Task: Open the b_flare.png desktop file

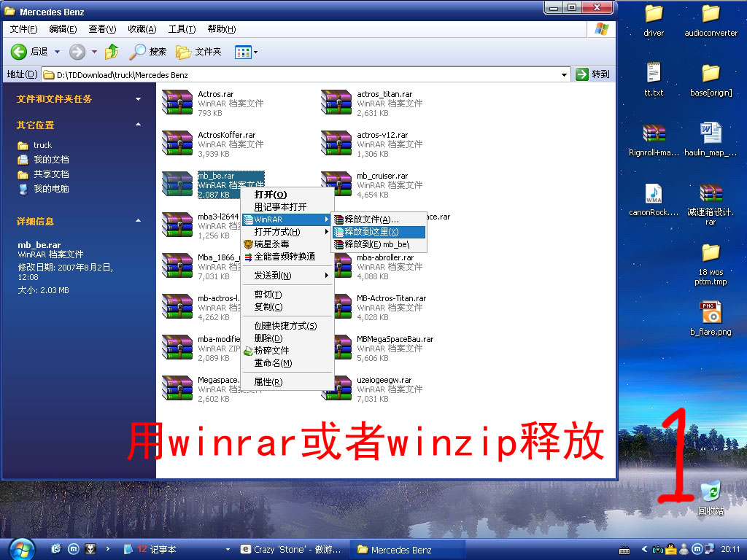Action: [x=710, y=314]
